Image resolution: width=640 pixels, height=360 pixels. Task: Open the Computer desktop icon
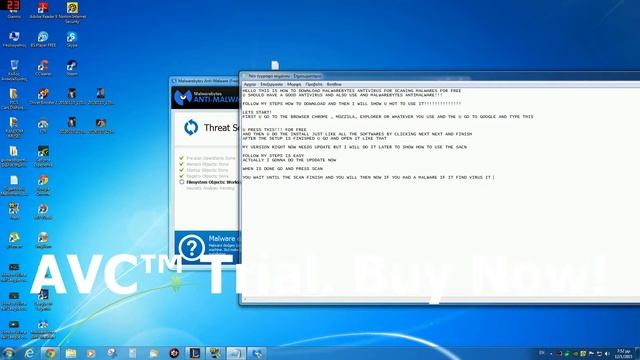click(14, 39)
